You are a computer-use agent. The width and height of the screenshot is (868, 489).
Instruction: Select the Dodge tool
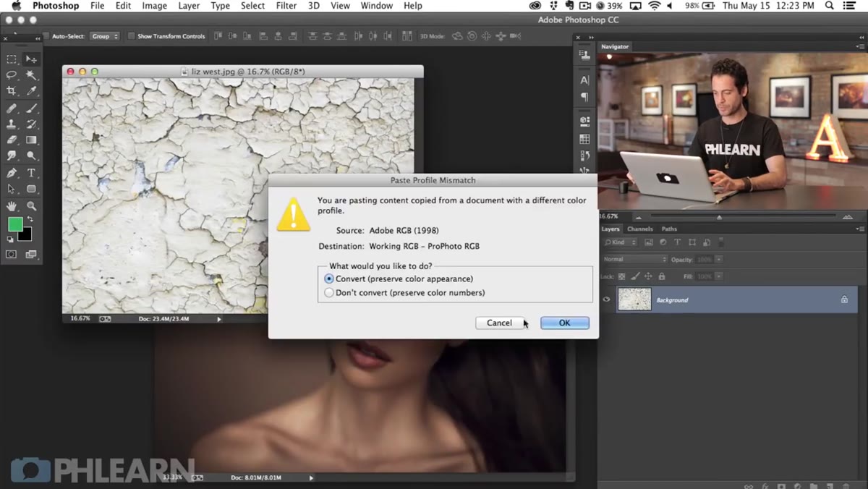(31, 156)
